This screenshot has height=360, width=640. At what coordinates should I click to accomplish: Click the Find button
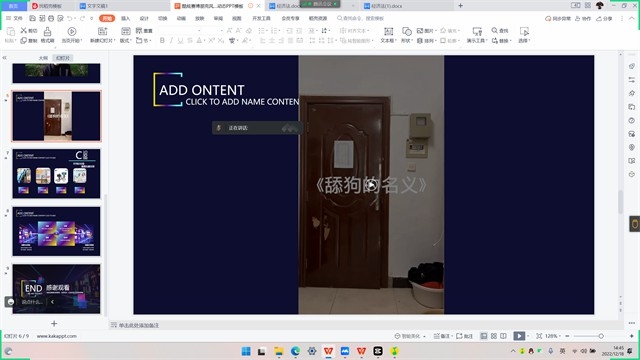pos(500,31)
